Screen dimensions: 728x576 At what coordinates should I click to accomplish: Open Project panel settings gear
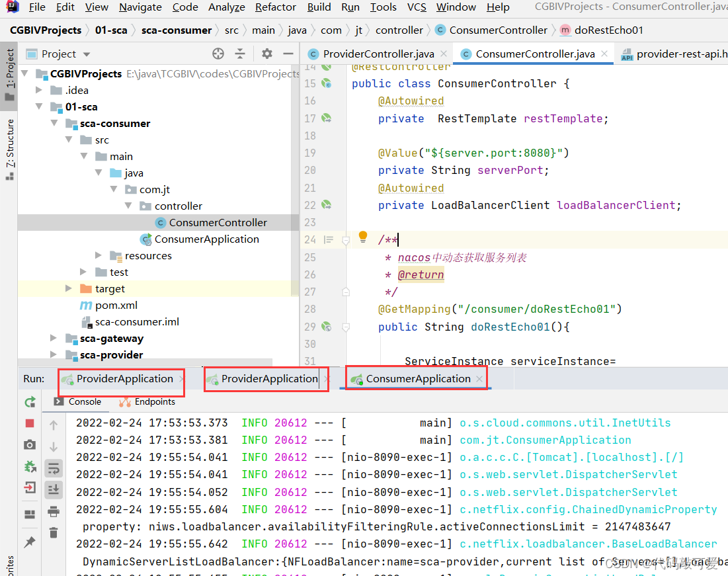(x=267, y=54)
